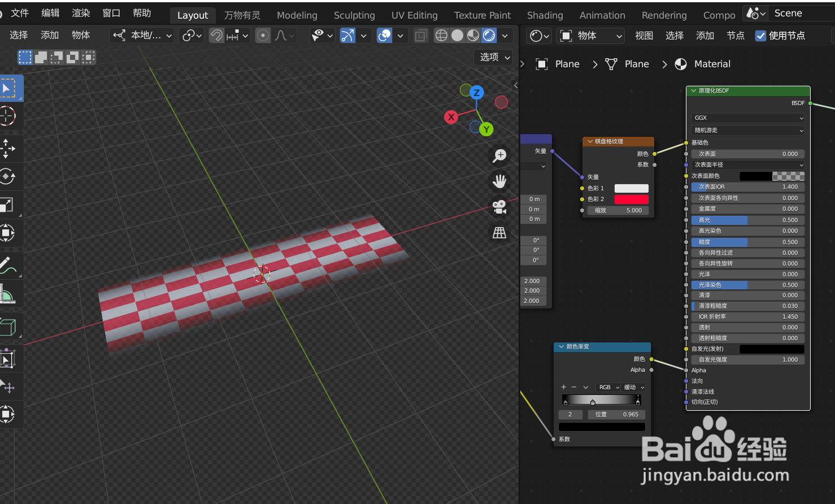This screenshot has height=504, width=835.
Task: Click the color ramp gradient bar
Action: (x=602, y=399)
